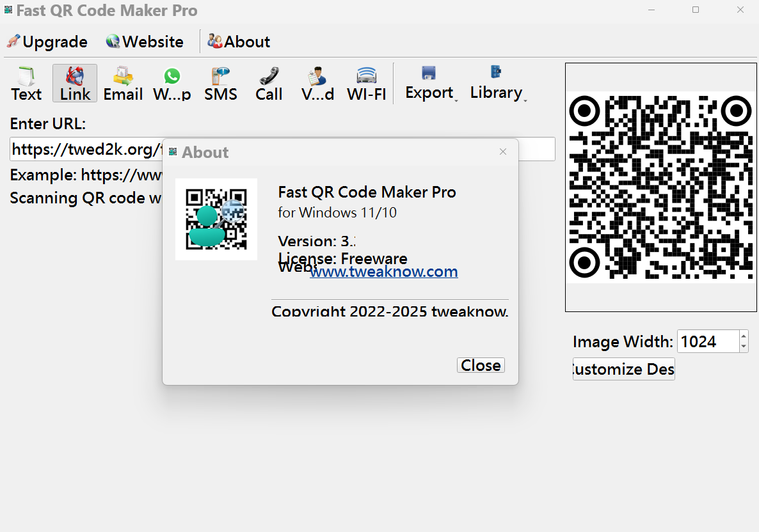Select the WI-FI QR code type
This screenshot has width=759, height=532.
point(367,83)
